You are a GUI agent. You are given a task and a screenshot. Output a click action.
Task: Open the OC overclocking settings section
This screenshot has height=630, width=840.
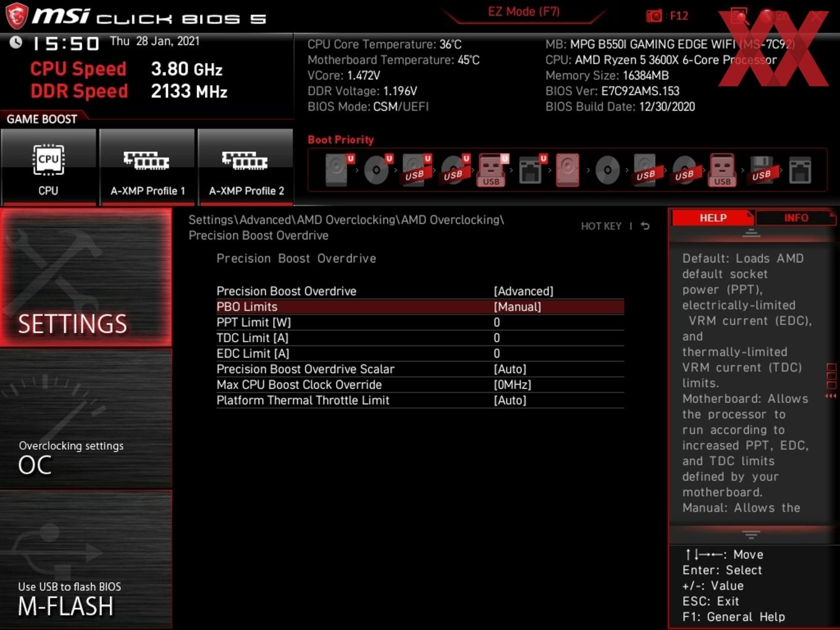pos(86,419)
